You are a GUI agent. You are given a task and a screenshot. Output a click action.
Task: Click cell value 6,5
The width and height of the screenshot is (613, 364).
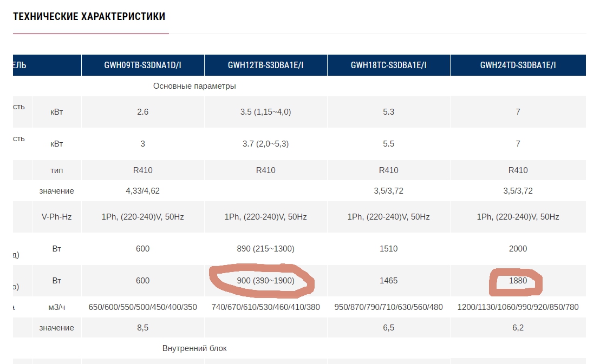pos(389,328)
